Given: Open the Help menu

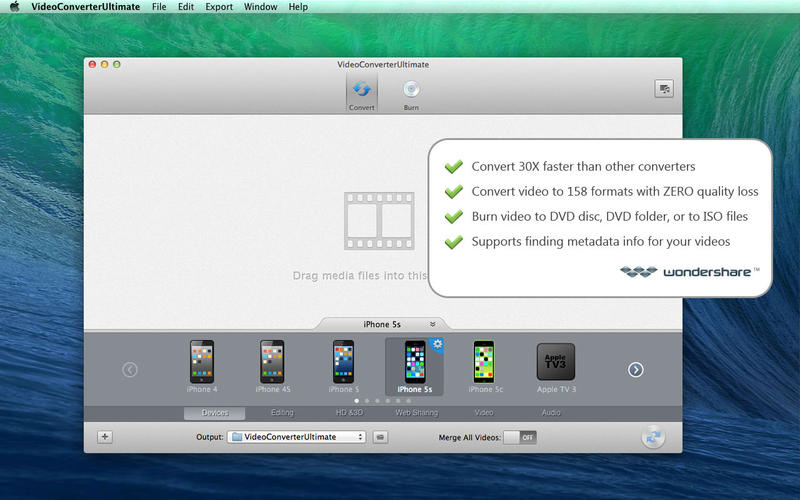Looking at the screenshot, I should click(x=298, y=7).
